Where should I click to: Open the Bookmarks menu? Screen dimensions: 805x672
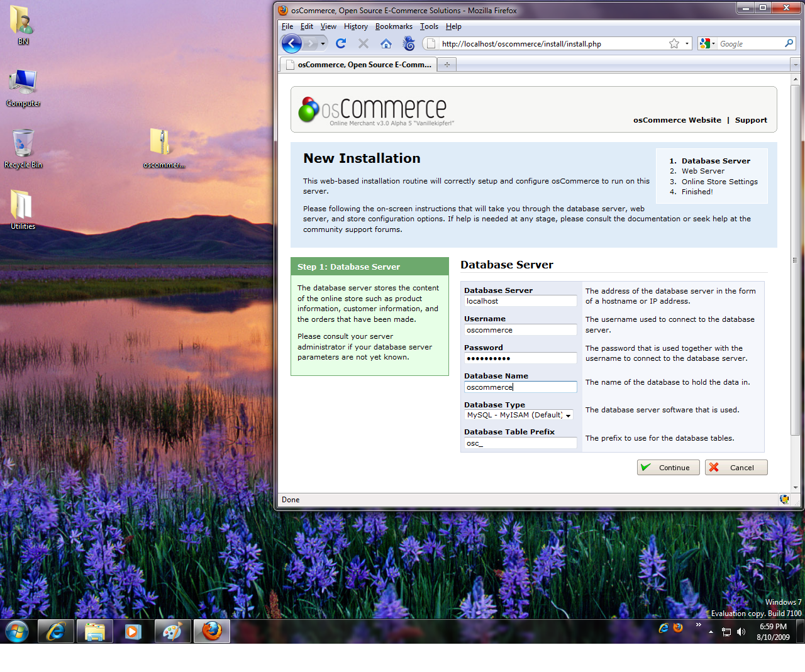pos(394,26)
